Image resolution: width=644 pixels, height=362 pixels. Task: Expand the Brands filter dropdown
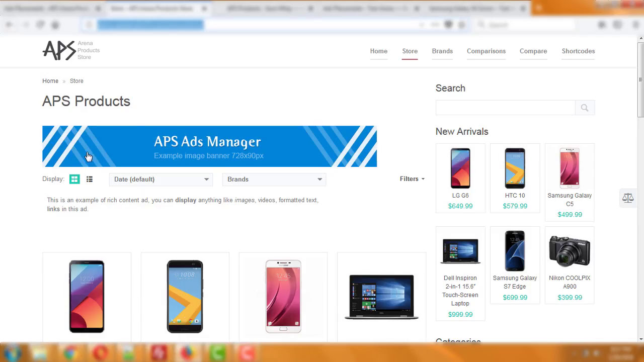pyautogui.click(x=274, y=179)
